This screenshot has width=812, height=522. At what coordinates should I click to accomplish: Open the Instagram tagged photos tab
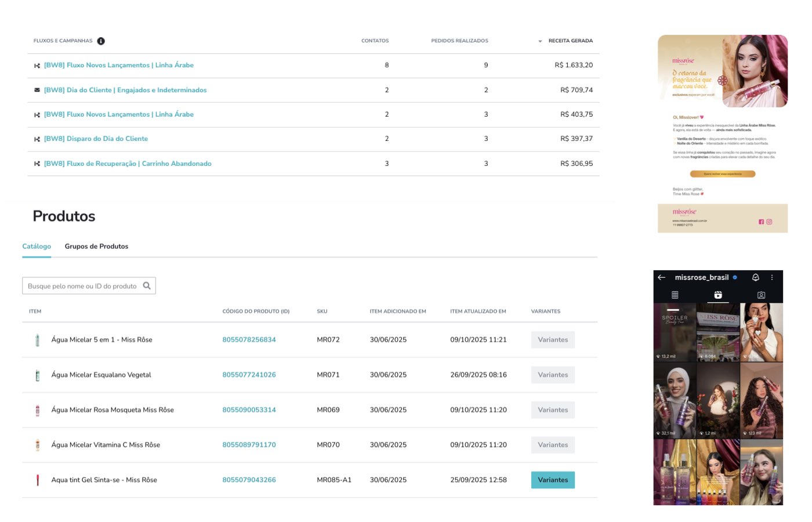point(762,295)
